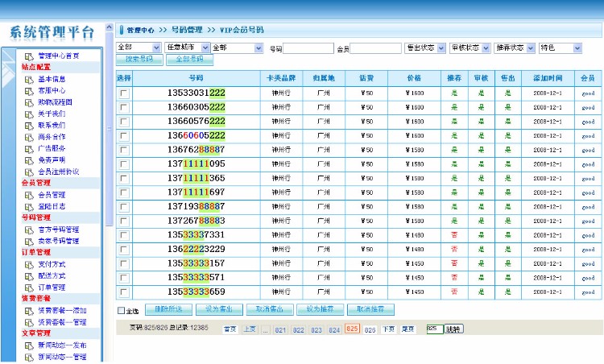
Task: Click the icon beside 卖家号码管理
Action: coord(29,242)
